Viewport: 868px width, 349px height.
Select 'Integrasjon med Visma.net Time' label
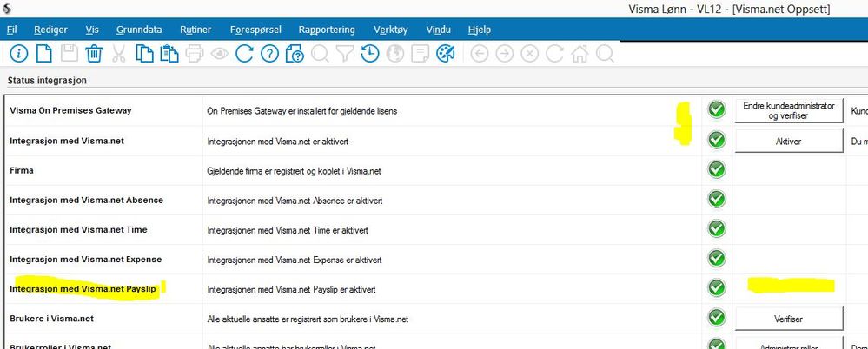[78, 229]
